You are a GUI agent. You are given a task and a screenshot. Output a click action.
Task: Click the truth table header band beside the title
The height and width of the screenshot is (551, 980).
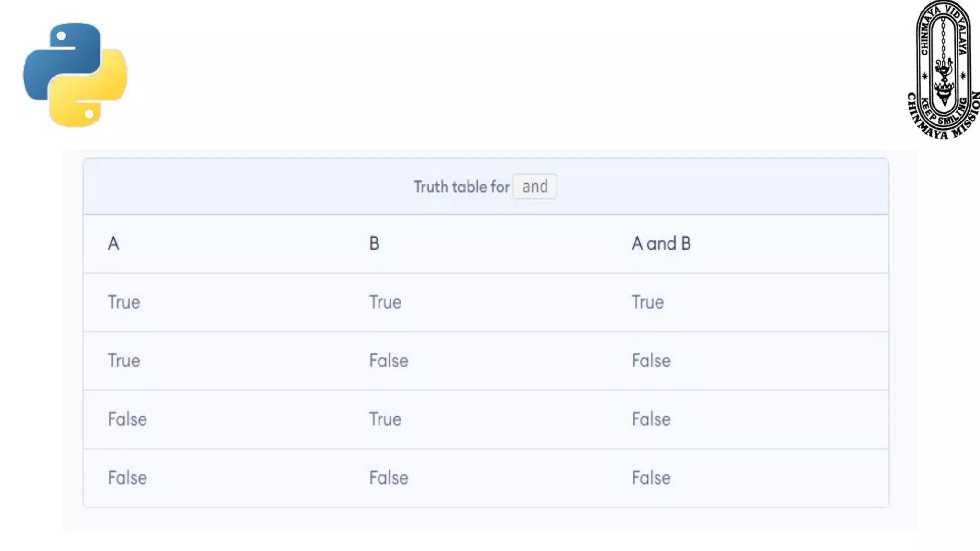click(x=718, y=187)
